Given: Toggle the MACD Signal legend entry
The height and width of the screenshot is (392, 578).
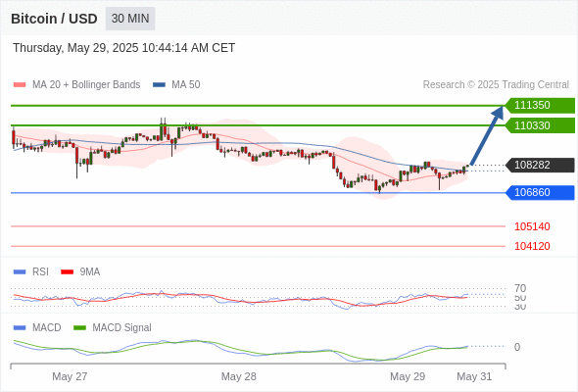Looking at the screenshot, I should pos(121,327).
